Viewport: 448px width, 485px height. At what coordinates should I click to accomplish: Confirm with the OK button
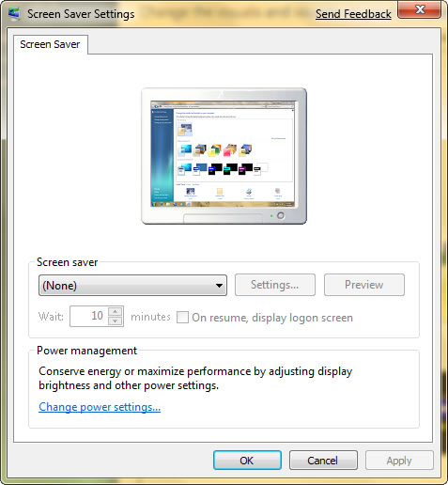click(x=247, y=461)
